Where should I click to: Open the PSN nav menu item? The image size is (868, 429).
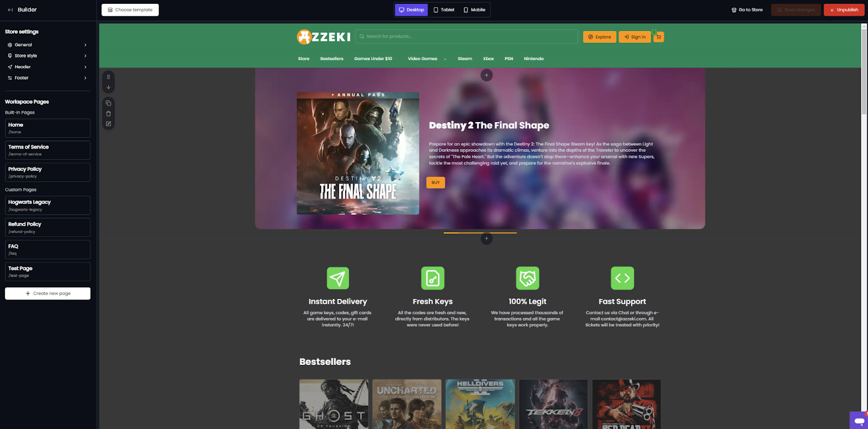[x=509, y=59]
